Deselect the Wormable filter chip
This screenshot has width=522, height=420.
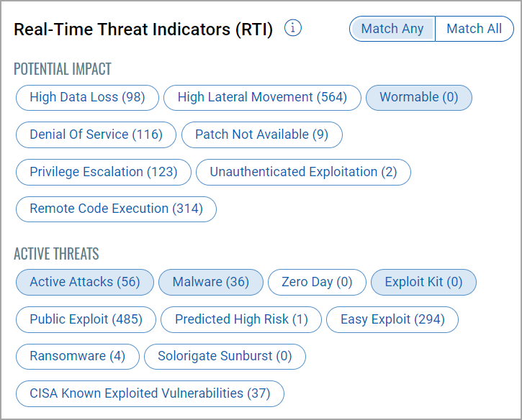tap(418, 97)
